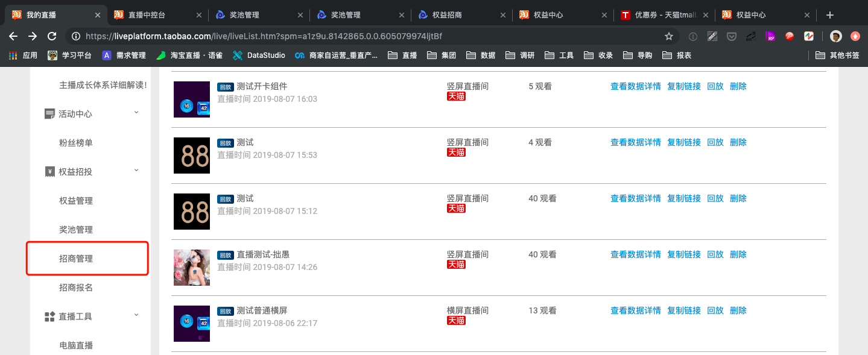Screen dimensions: 868x355
Task: Click the 权益招投 yen sidebar icon
Action: (x=50, y=172)
